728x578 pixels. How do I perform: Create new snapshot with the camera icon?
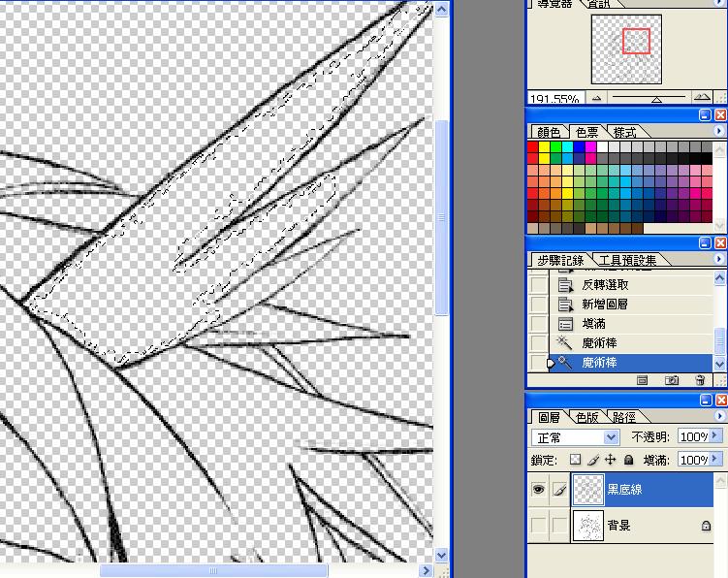(x=671, y=381)
